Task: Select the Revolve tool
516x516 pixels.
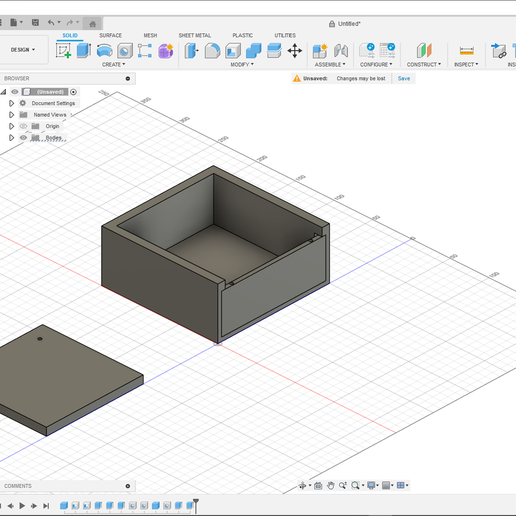Action: (104, 51)
